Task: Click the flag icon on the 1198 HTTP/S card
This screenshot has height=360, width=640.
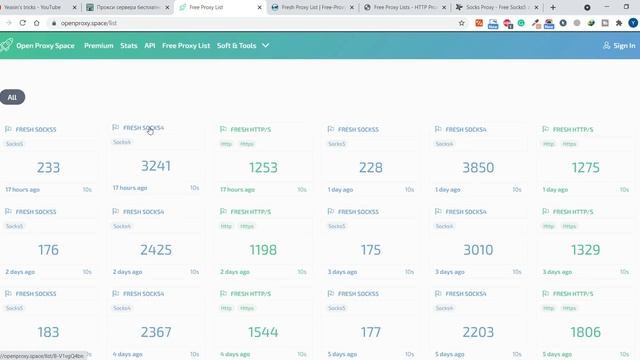Action: (x=223, y=211)
